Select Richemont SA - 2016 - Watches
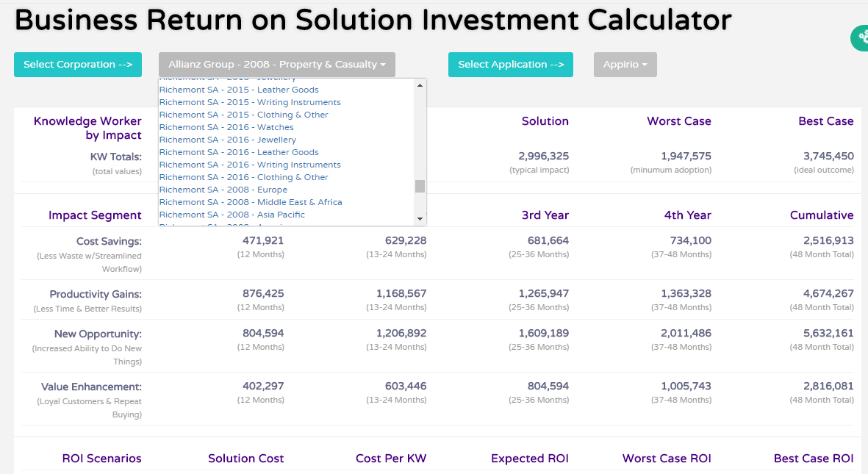Viewport: 868px width, 474px height. coord(225,126)
